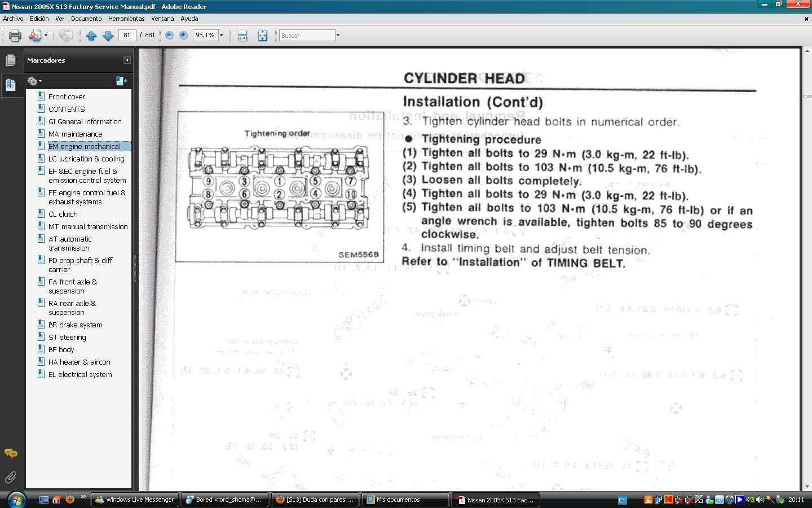Screen dimensions: 812x508
Task: Open the collaborate icon in toolbar
Action: 35,36
